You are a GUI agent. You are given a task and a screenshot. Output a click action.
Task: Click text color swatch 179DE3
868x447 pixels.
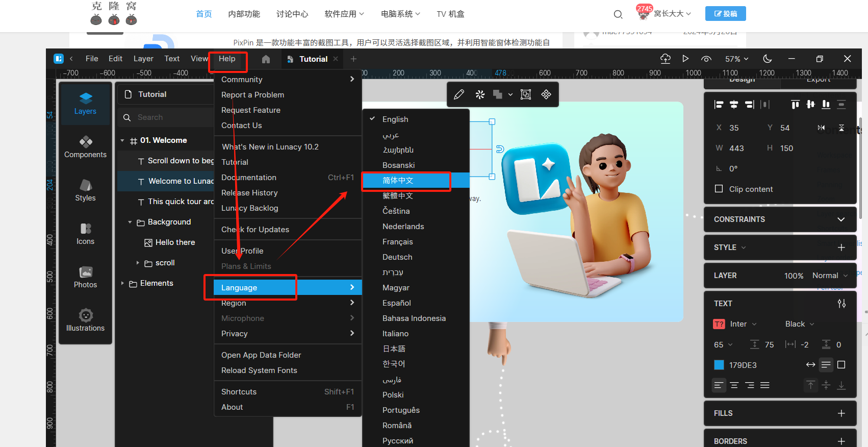(x=719, y=365)
